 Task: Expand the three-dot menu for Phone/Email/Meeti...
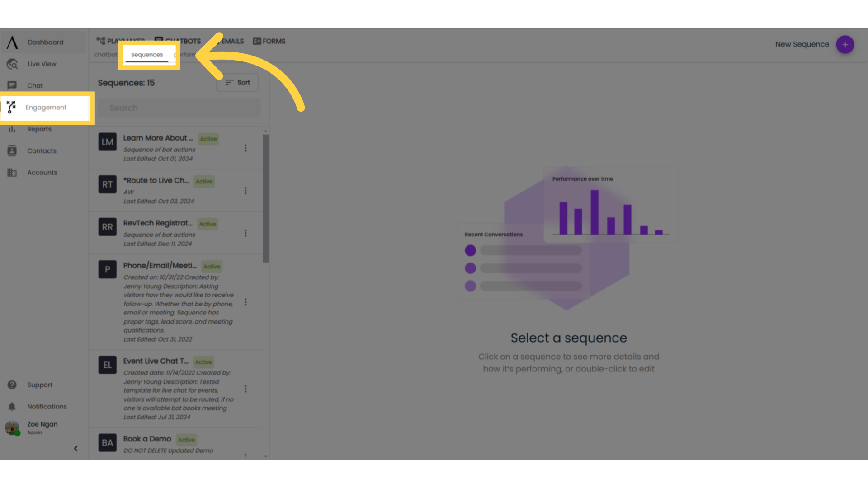point(245,302)
